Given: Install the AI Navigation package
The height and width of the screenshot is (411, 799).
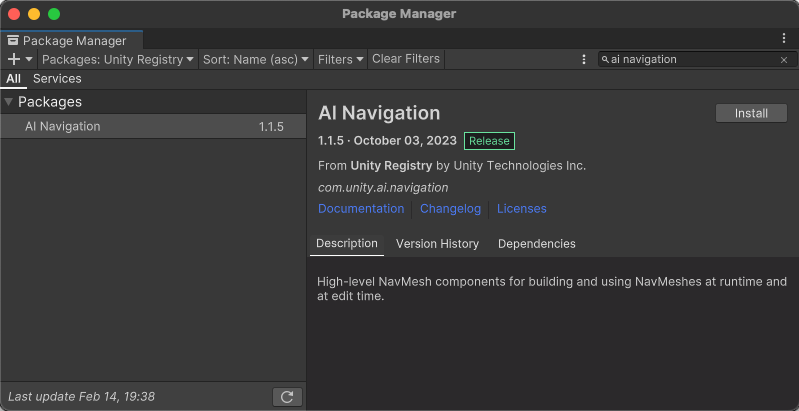Looking at the screenshot, I should (751, 113).
